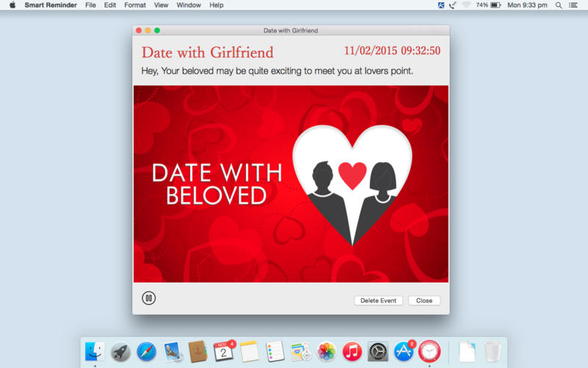Click the Delete Event button
This screenshot has height=368, width=588.
pos(378,300)
